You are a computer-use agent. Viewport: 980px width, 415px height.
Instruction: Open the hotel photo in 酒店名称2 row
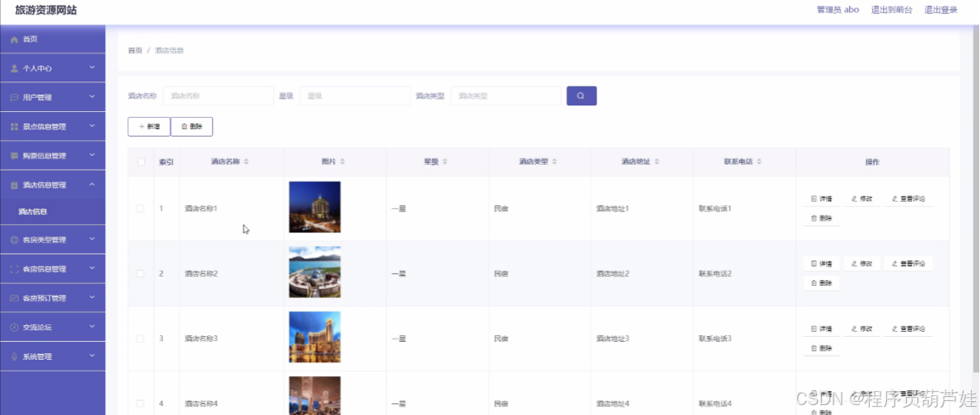tap(314, 272)
